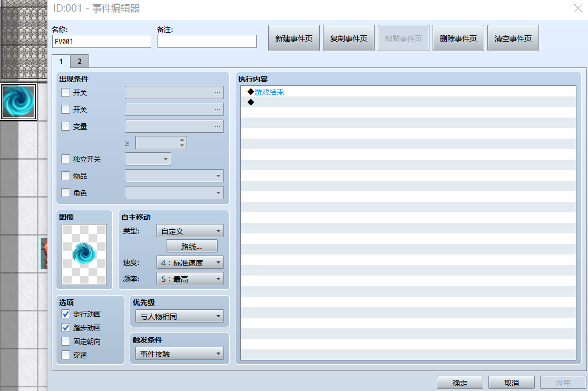Open the swirl image picker in 图像 panel

[84, 254]
